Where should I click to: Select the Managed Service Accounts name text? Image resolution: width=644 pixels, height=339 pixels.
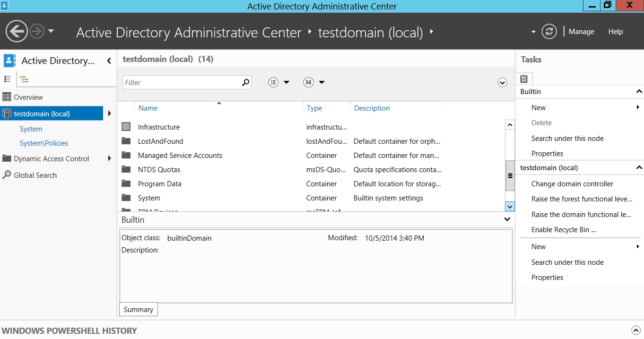[180, 156]
